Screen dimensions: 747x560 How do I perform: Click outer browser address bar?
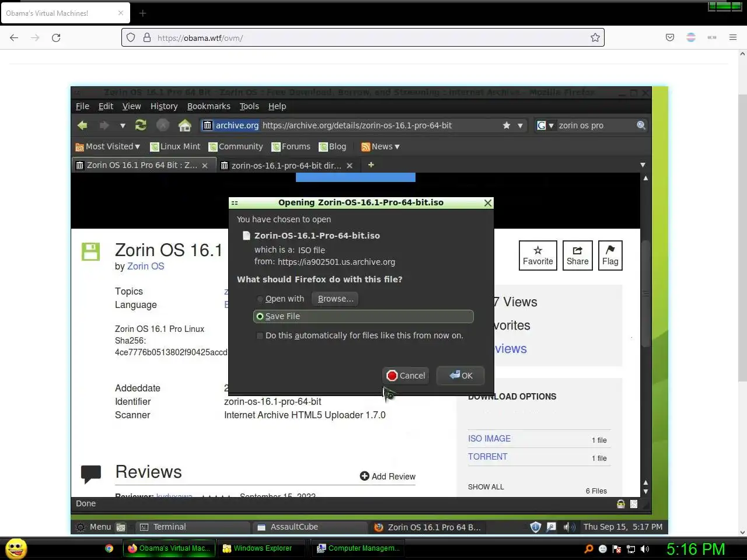click(x=362, y=37)
